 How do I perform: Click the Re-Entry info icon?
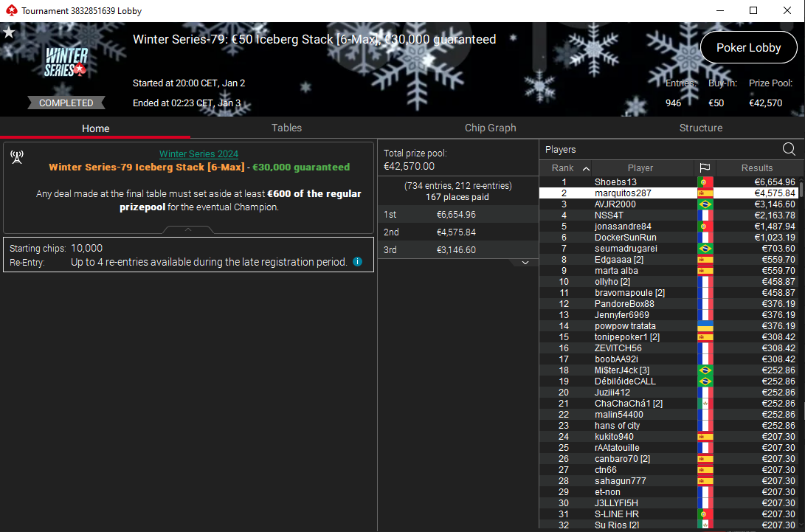[x=357, y=262]
